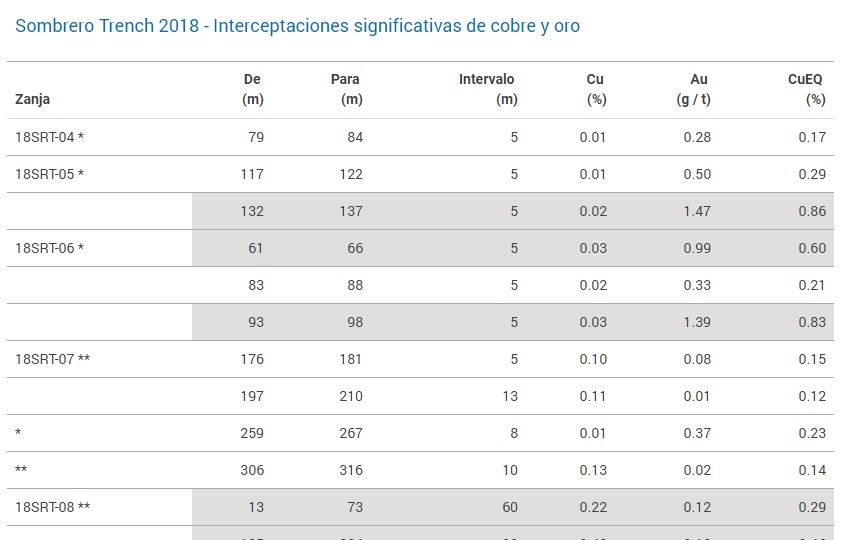Click the 18SRT-06 * trench cell

[49, 248]
